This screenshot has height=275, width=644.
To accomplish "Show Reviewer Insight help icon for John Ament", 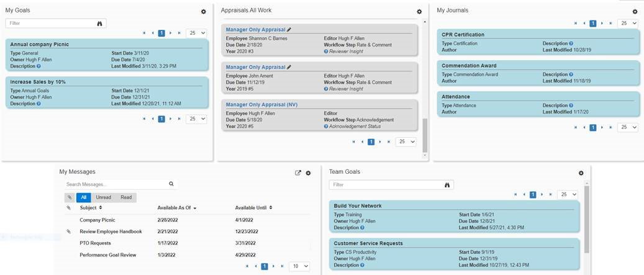I will click(326, 89).
